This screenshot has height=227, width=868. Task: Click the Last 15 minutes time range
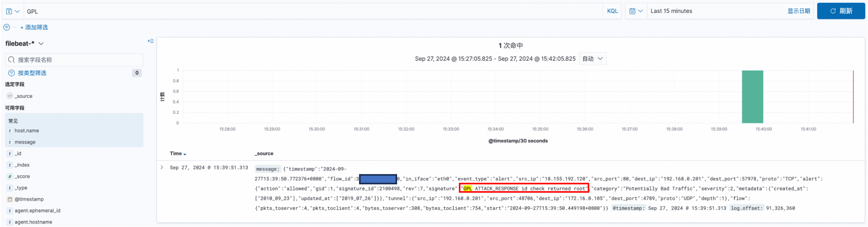[x=671, y=11]
